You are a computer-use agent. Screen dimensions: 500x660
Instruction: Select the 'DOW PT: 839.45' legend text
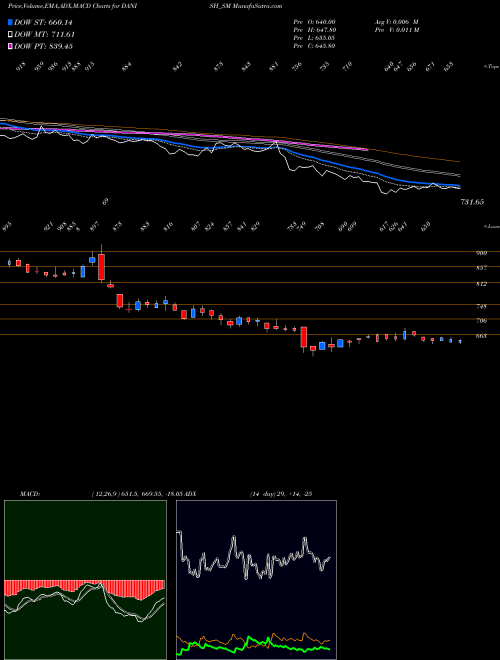[x=44, y=46]
